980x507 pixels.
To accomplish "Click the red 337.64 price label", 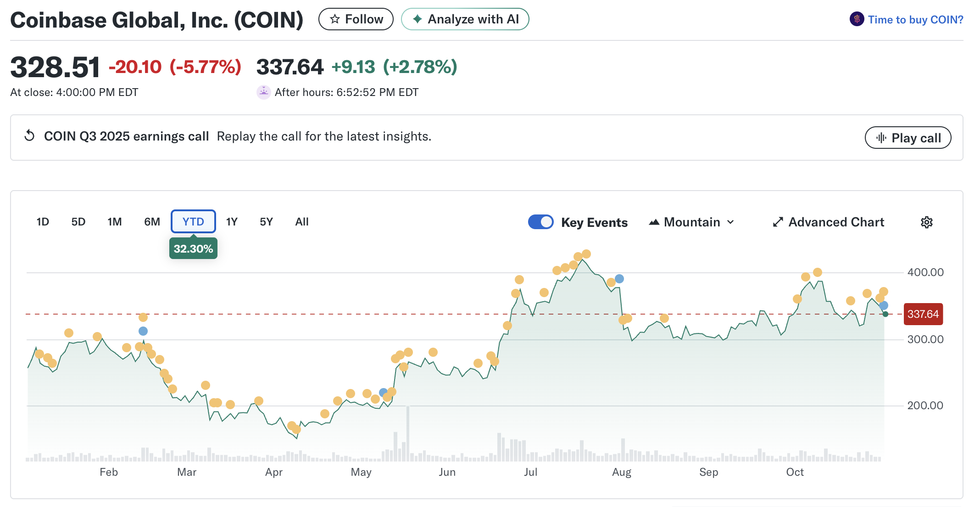I will pyautogui.click(x=923, y=314).
